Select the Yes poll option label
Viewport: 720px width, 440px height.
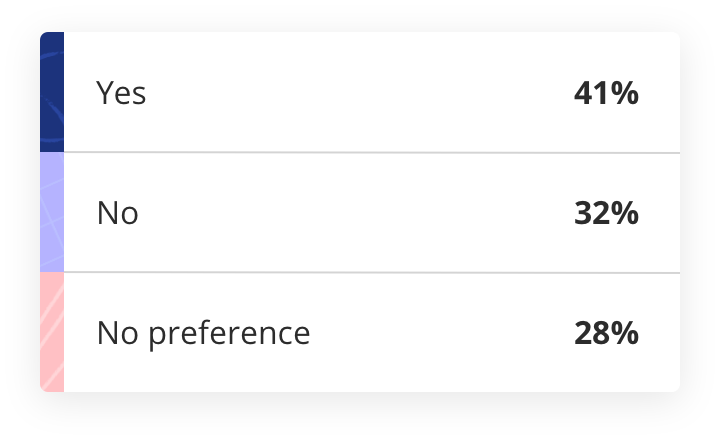pos(121,93)
